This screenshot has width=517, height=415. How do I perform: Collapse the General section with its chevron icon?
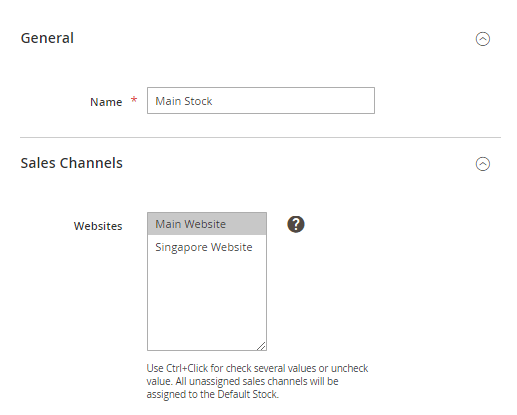tap(482, 39)
